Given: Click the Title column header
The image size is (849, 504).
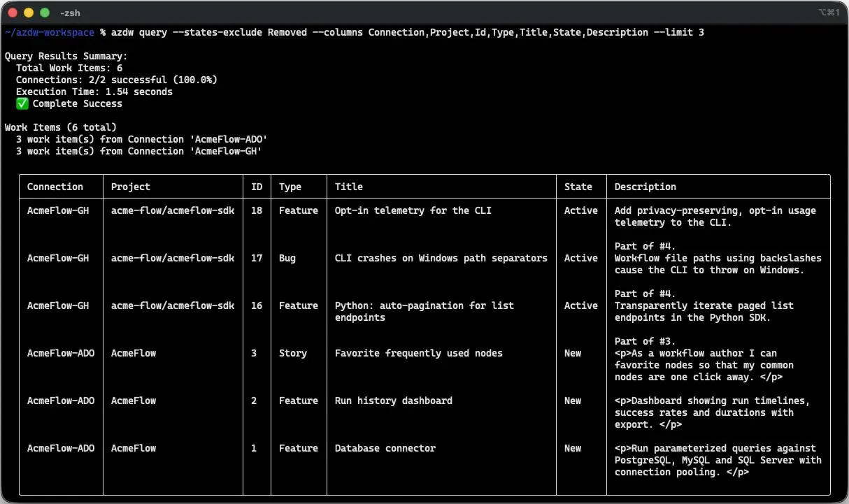Looking at the screenshot, I should click(x=349, y=187).
